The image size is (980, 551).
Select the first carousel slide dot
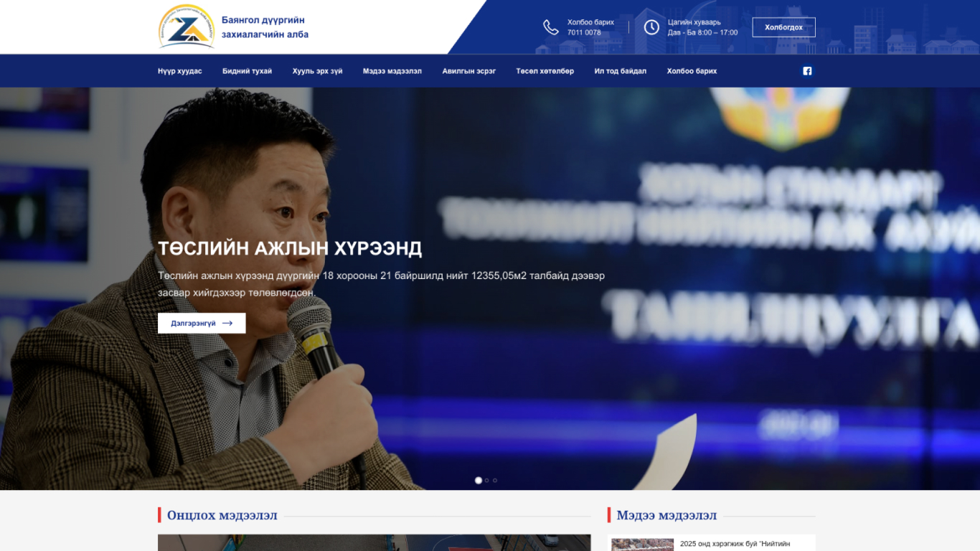click(x=479, y=481)
